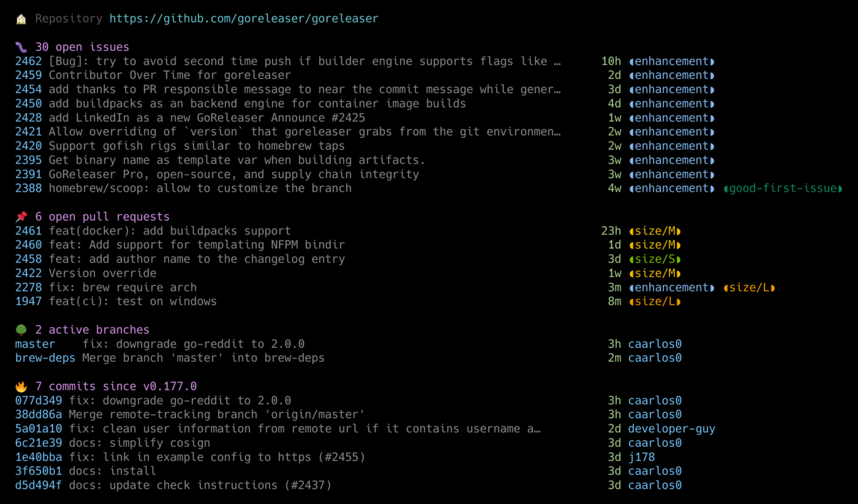Click the good-first-issue label on issue 2388
This screenshot has width=858, height=504.
tap(783, 188)
